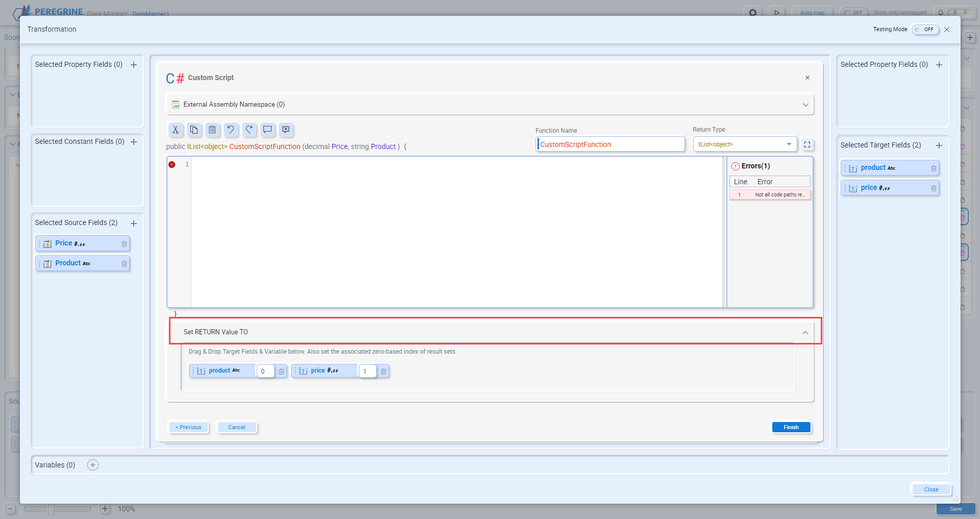This screenshot has width=980, height=519.
Task: Click the zoom in plus button
Action: click(x=105, y=509)
